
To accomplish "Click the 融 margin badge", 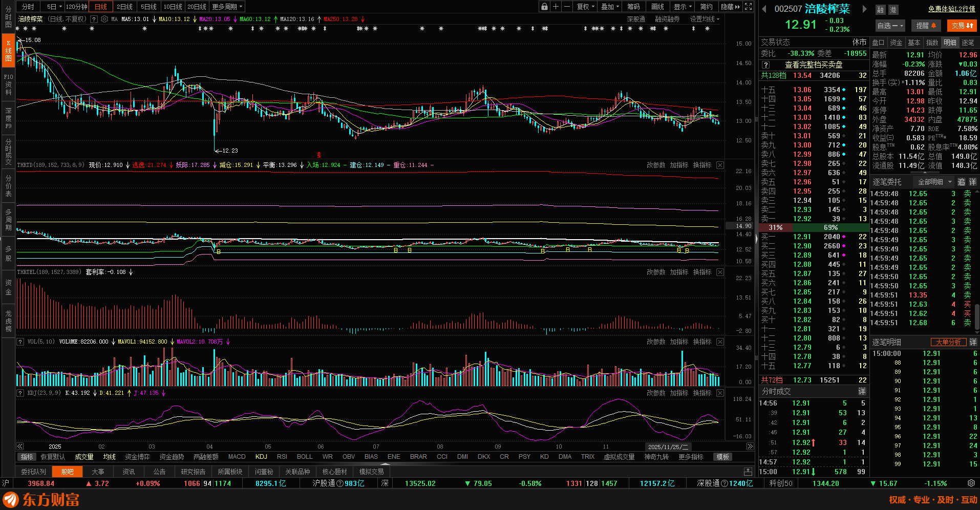I will pos(880,10).
